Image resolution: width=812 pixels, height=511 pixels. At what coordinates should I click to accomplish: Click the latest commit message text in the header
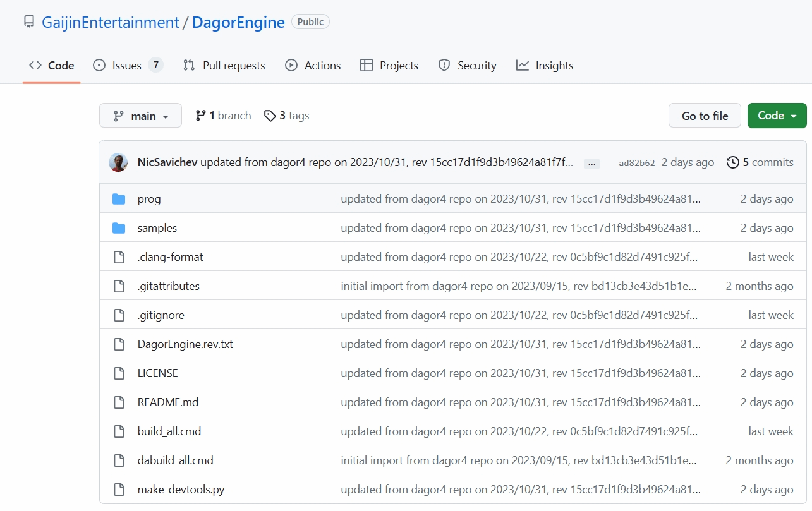pyautogui.click(x=387, y=162)
